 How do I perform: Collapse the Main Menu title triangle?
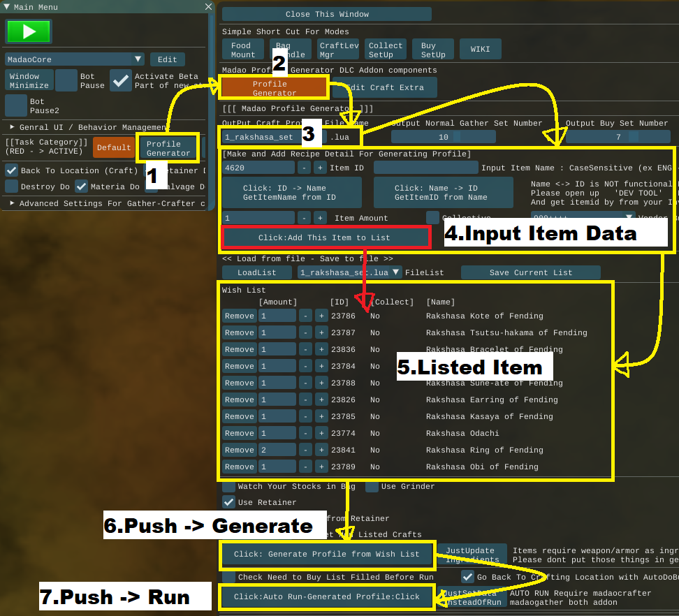click(7, 7)
